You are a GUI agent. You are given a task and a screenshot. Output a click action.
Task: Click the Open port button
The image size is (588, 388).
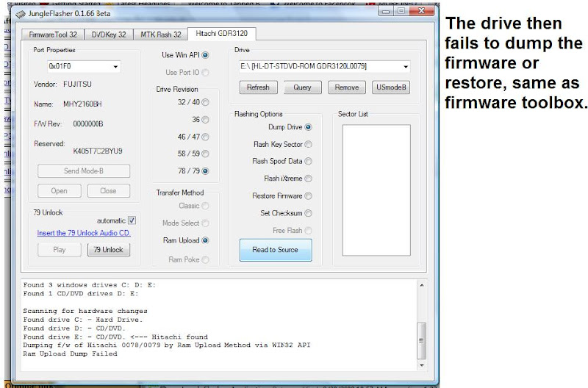pyautogui.click(x=60, y=191)
